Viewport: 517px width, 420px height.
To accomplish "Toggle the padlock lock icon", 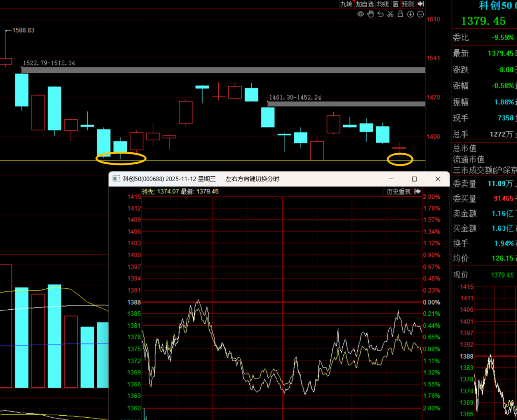I will click(x=400, y=14).
